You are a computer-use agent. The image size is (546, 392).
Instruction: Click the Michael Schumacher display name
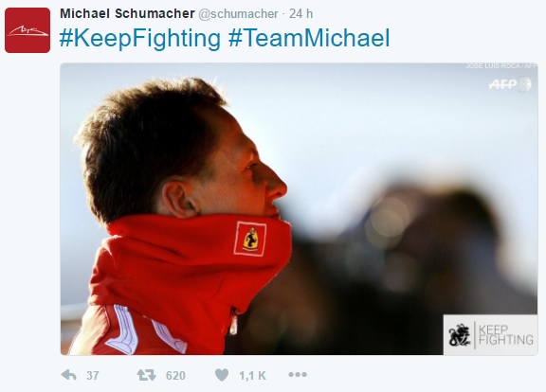coord(127,13)
